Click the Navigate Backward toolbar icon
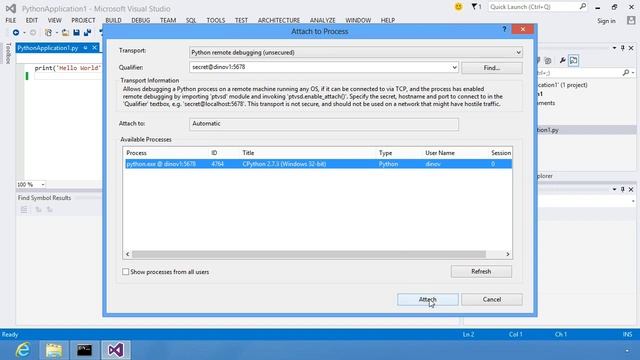Screen dimensions: 640x360 click(x=16, y=33)
